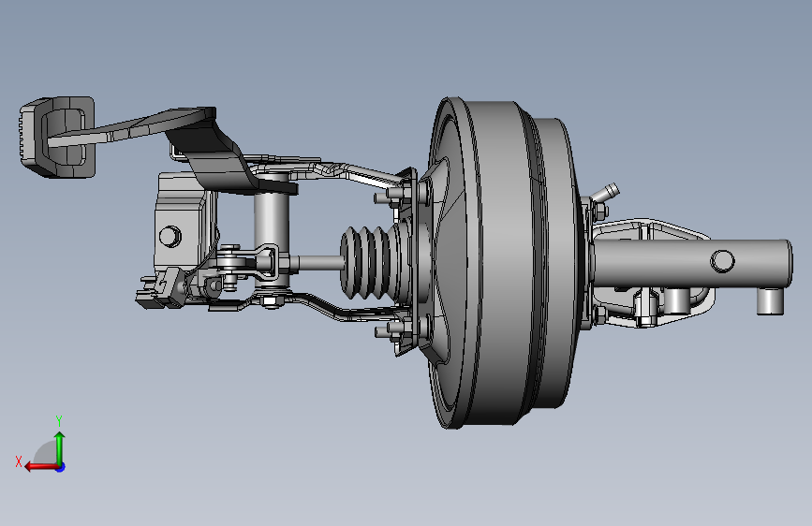
Task: Click the red X axis arrow on the triad
Action: coord(40,467)
